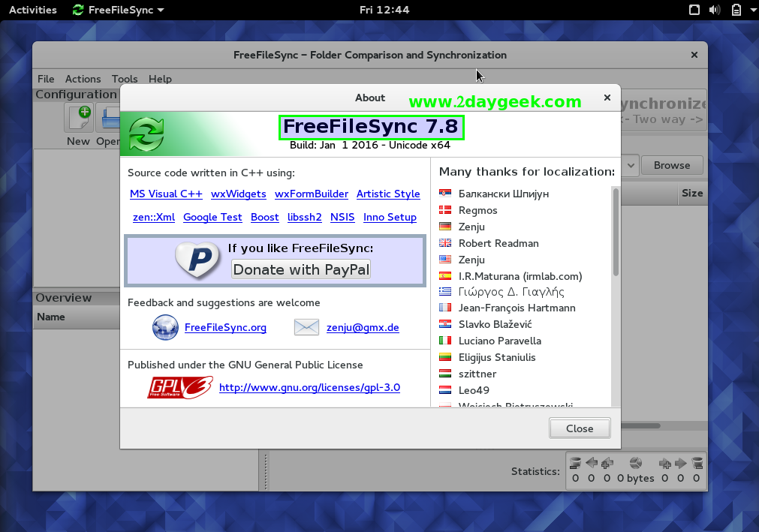Click the left delete statistics icon

(x=575, y=463)
